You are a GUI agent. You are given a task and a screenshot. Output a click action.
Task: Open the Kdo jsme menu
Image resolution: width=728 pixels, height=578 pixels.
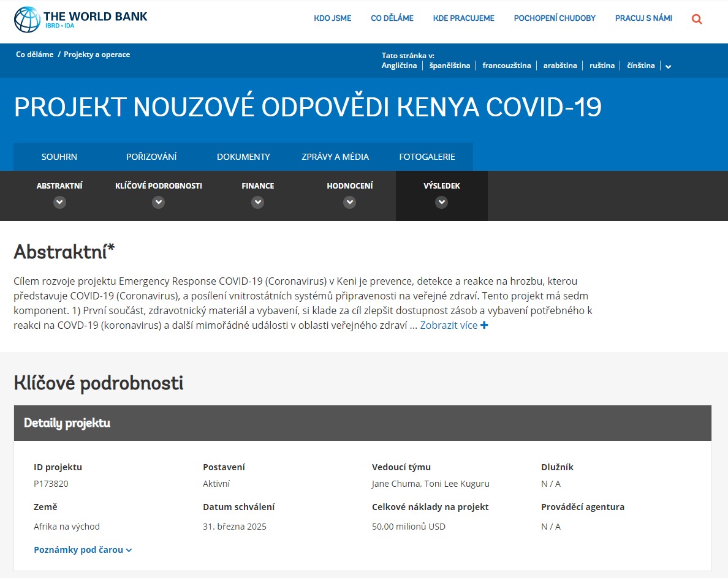[x=332, y=18]
